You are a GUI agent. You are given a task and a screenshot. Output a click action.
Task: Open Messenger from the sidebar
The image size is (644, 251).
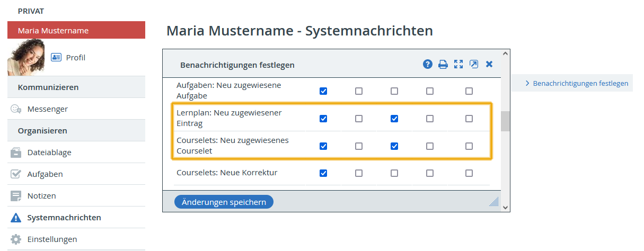click(x=47, y=109)
